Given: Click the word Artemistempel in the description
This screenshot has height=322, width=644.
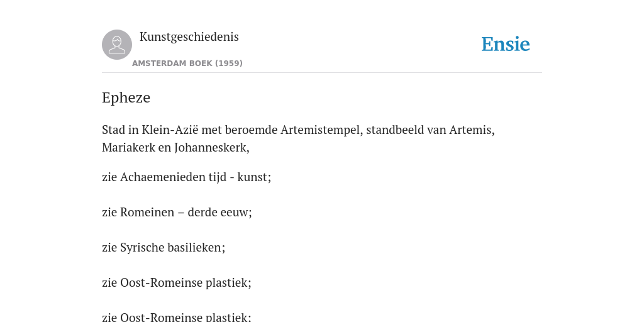Looking at the screenshot, I should pos(321,130).
